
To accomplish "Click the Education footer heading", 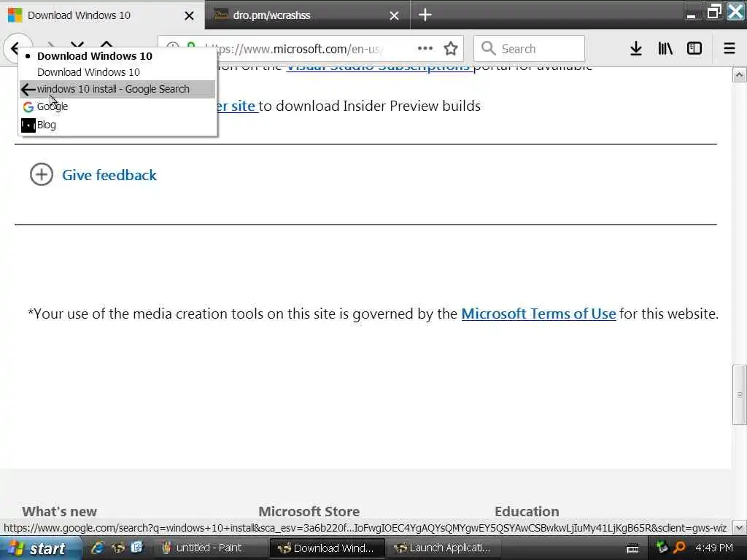I will [x=527, y=511].
